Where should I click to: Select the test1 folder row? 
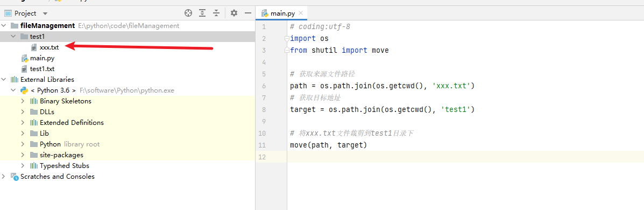point(128,37)
